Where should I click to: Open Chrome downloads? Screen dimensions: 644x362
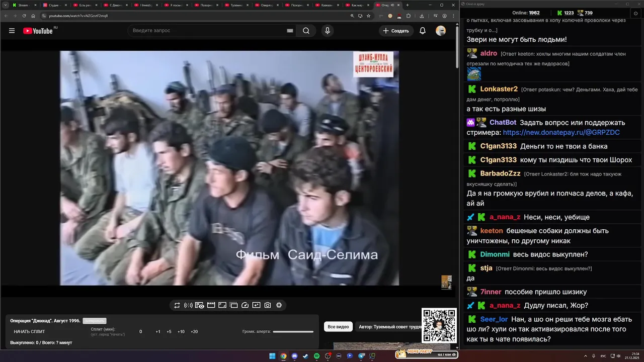point(422,16)
